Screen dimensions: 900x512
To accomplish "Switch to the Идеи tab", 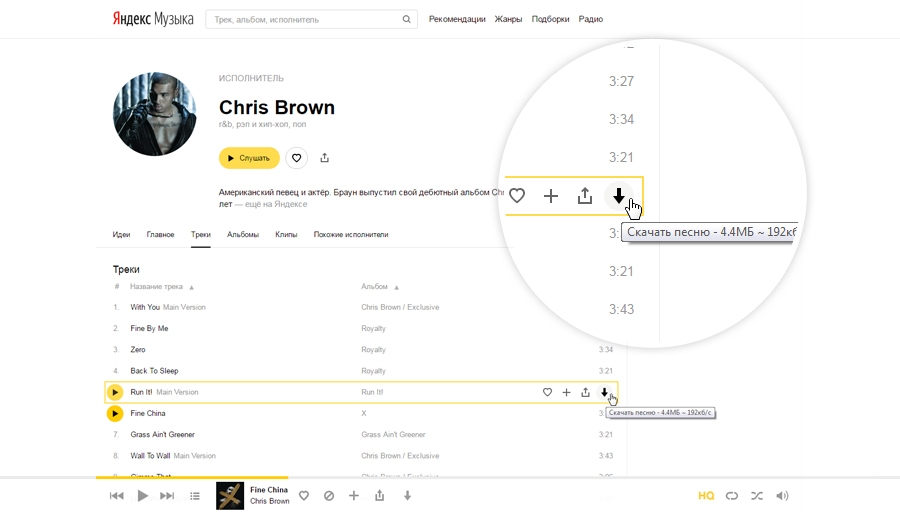I will tap(121, 234).
